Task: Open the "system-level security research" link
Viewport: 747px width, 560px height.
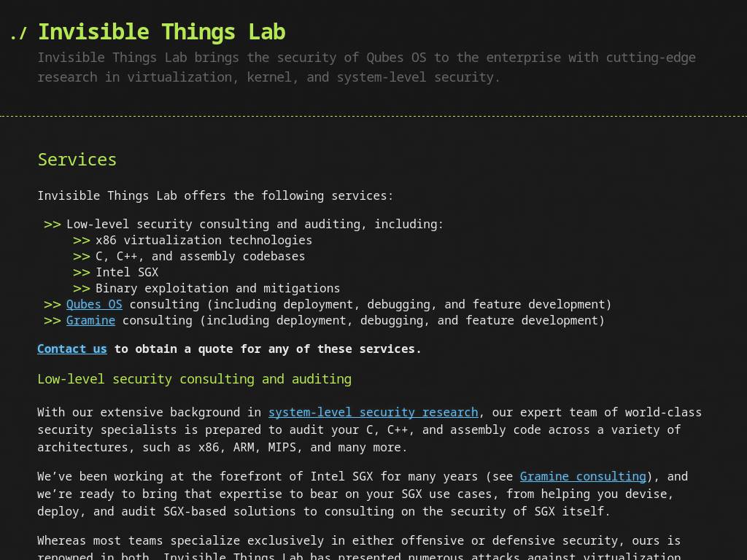Action: (x=373, y=413)
